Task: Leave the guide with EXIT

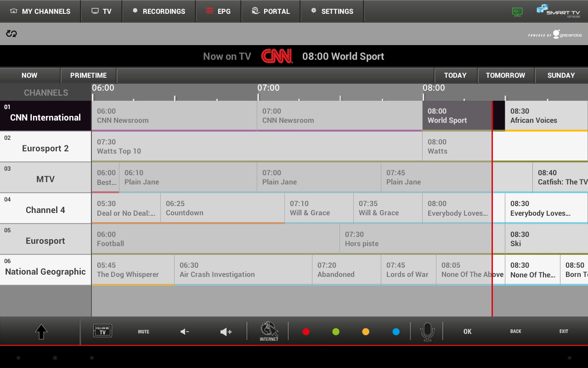Action: 564,332
